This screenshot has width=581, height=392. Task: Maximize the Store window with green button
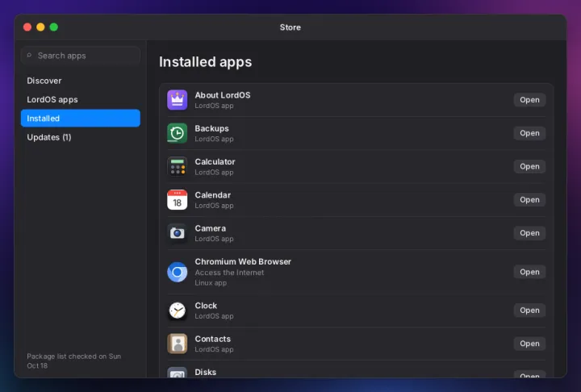point(54,27)
